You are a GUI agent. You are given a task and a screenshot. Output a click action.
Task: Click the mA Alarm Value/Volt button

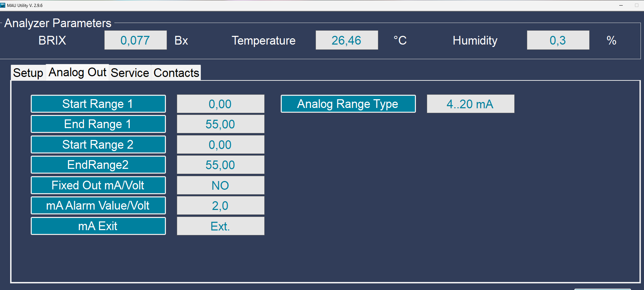coord(98,205)
